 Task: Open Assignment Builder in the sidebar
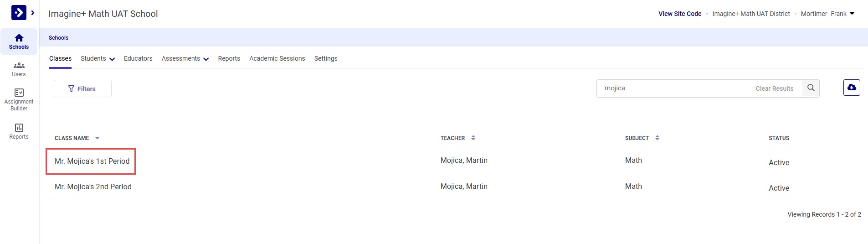tap(19, 99)
